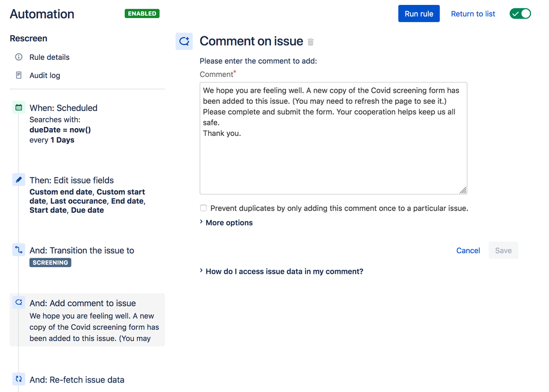Viewport: 549px width, 392px height.
Task: Select the Transition the issue to step
Action: tap(82, 251)
